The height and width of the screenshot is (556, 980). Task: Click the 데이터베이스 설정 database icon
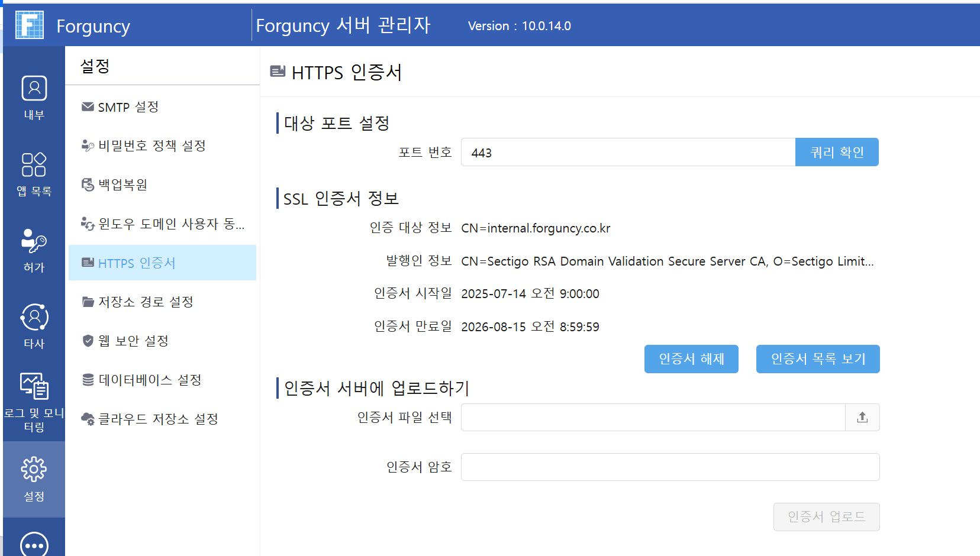click(88, 380)
